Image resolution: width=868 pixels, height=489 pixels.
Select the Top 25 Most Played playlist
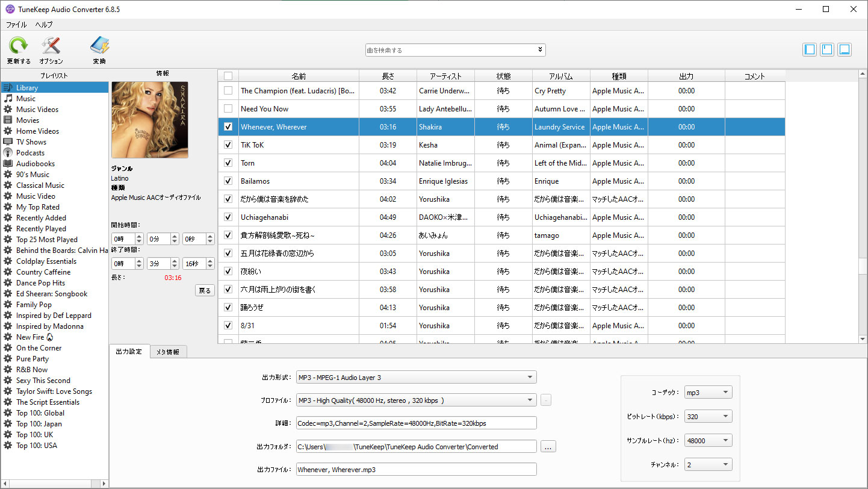tap(46, 240)
